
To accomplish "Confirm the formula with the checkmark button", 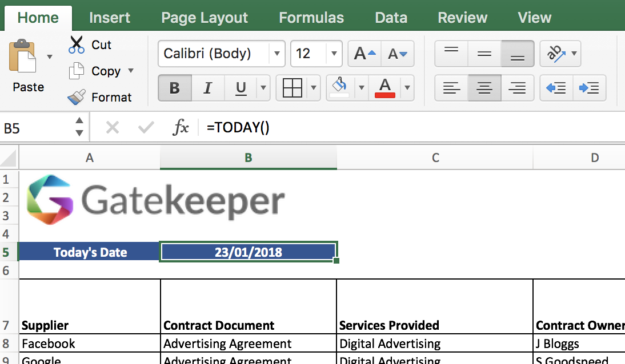I will [x=147, y=127].
